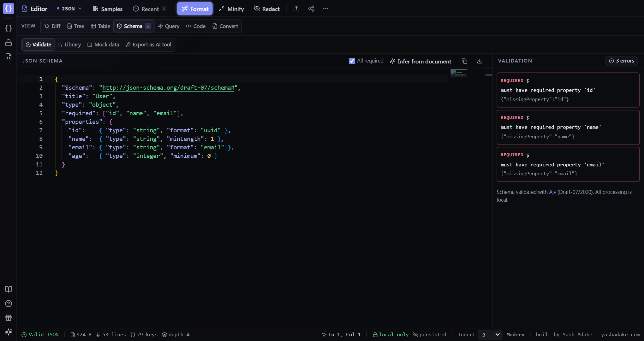Switch to Code view
This screenshot has width=644, height=341.
tap(196, 26)
